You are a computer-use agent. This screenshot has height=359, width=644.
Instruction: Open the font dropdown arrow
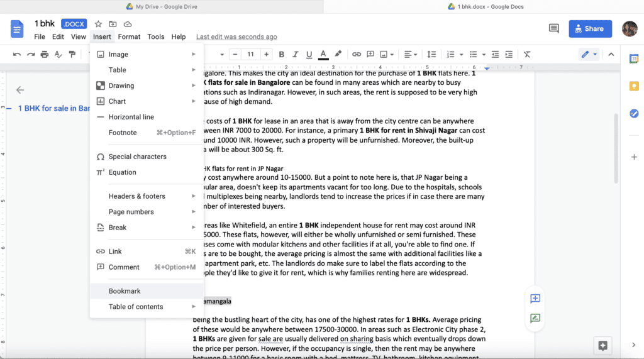tap(222, 55)
